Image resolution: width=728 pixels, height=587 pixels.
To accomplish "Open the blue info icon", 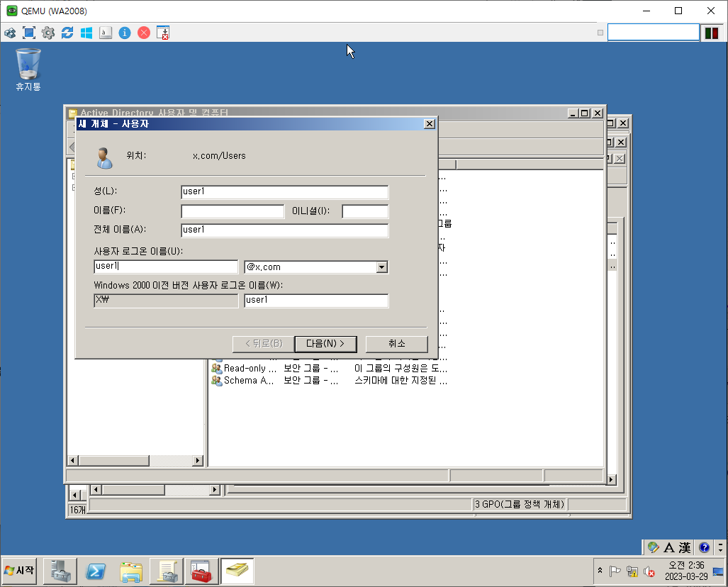I will click(125, 33).
